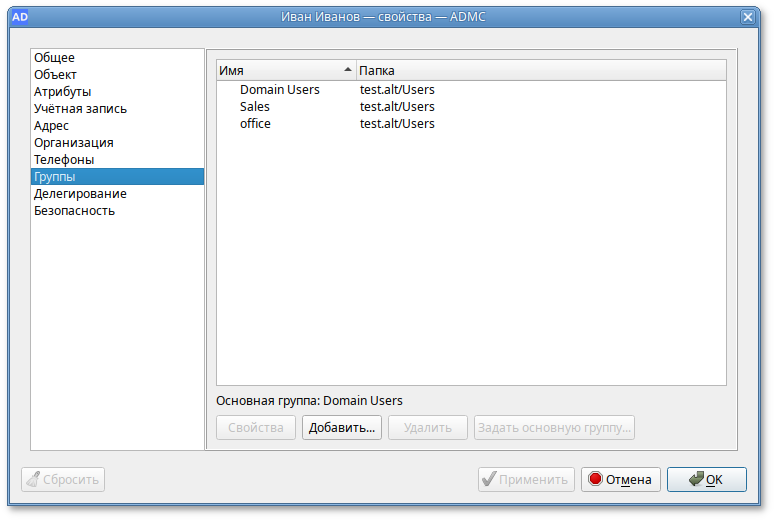Select Организация in the sidebar
This screenshot has width=774, height=520.
[73, 143]
